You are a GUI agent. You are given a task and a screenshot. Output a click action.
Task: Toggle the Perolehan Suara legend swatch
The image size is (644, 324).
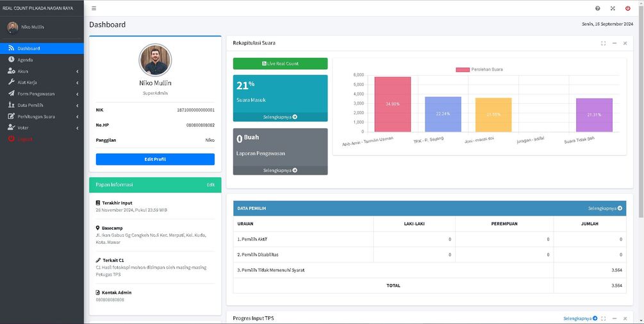(x=463, y=69)
